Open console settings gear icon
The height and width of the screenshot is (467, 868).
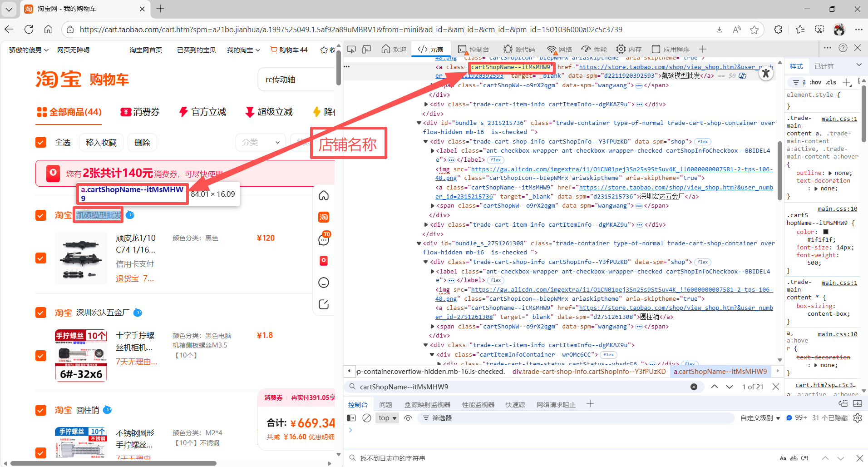(858, 418)
